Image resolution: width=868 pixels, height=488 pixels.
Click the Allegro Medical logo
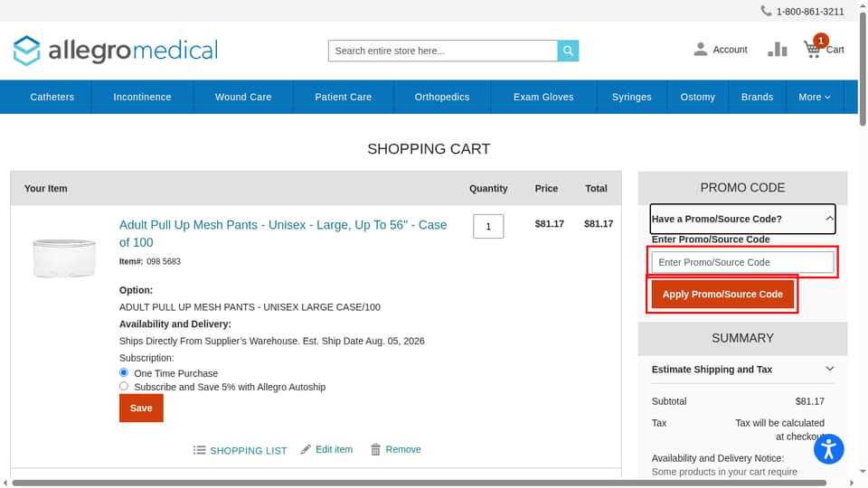115,51
